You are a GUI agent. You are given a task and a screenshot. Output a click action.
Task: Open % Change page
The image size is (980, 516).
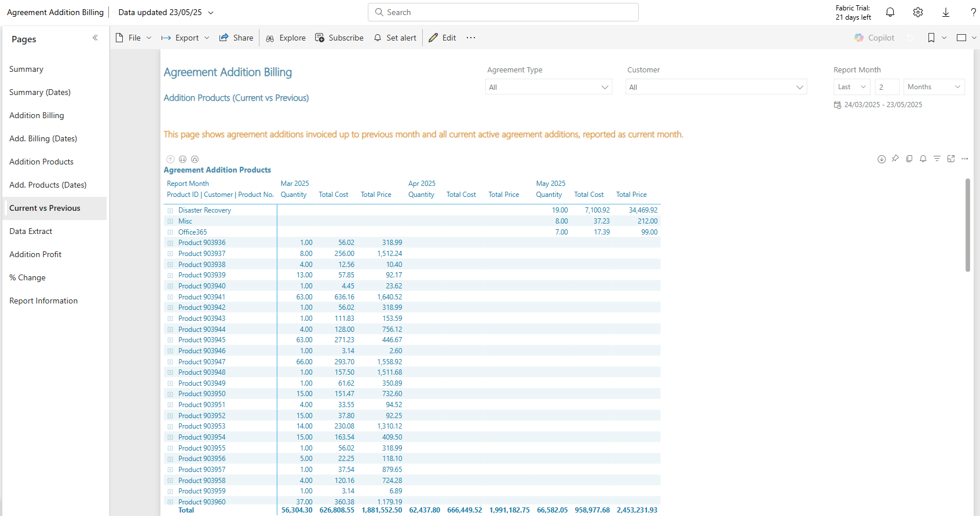pos(54,277)
